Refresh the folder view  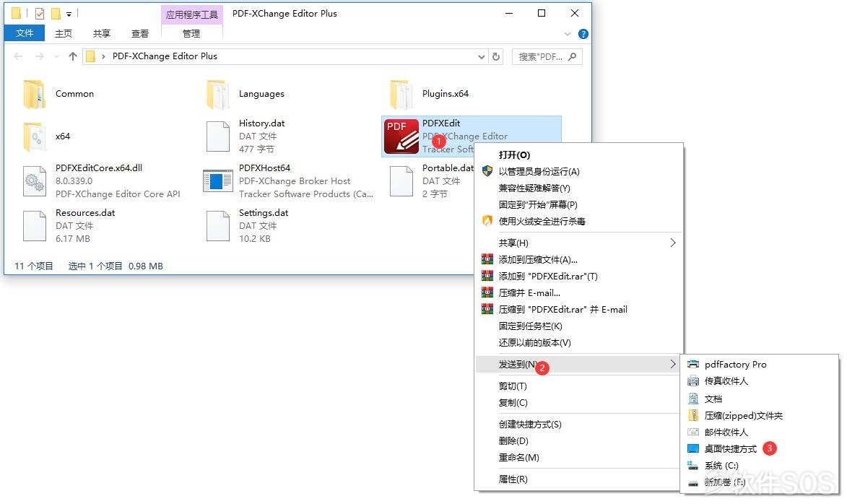pos(496,56)
